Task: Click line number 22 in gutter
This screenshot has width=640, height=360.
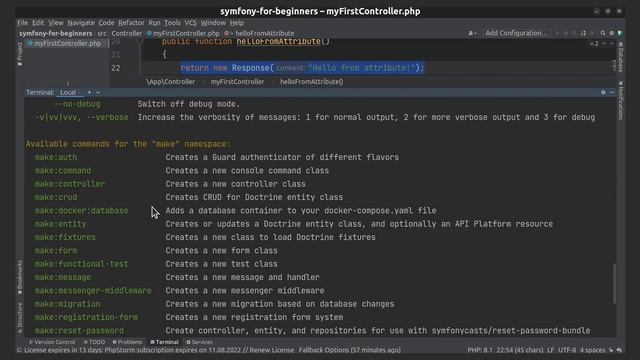Action: coord(116,68)
